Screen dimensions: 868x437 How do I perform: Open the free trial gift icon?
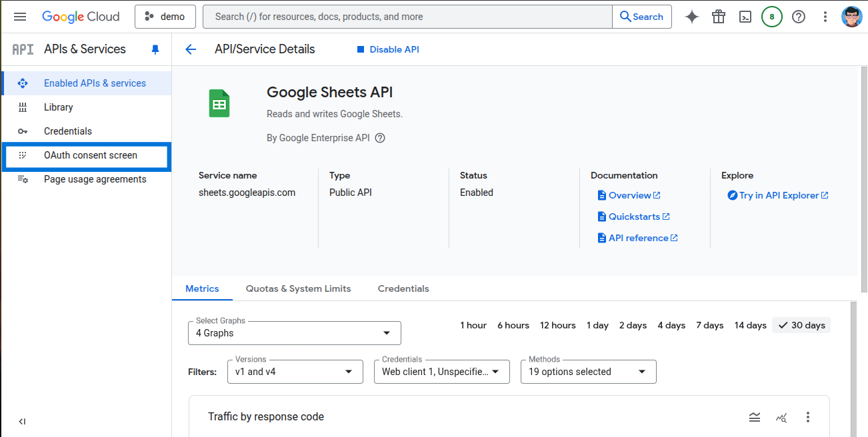point(719,17)
